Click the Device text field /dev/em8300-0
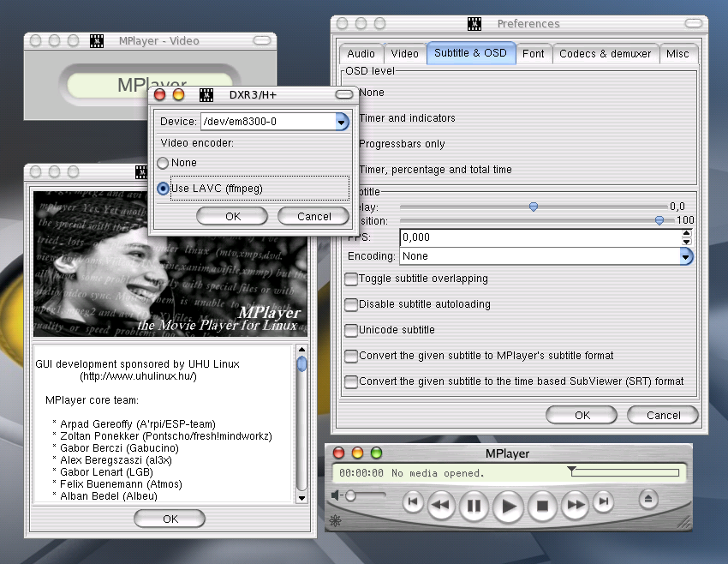 [x=268, y=122]
